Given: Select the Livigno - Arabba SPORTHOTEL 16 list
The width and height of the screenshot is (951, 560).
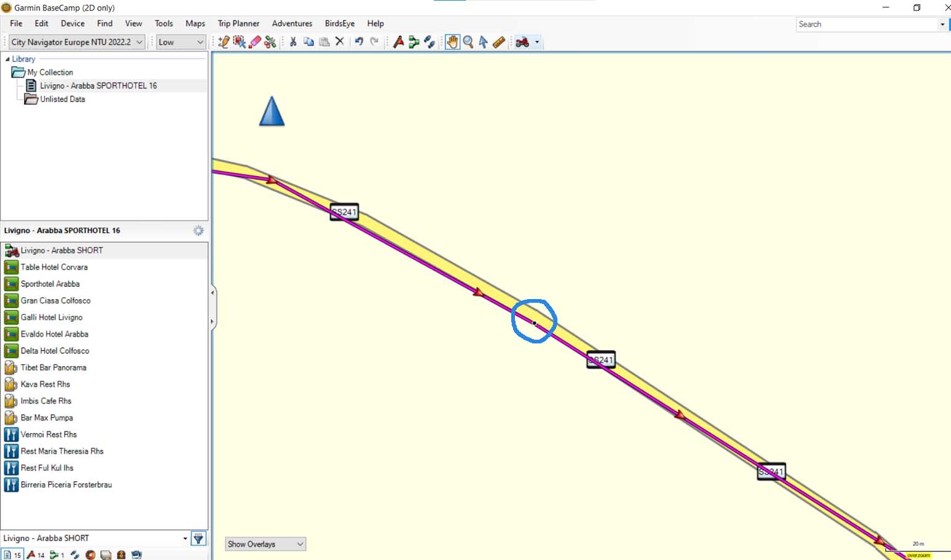Looking at the screenshot, I should [99, 86].
